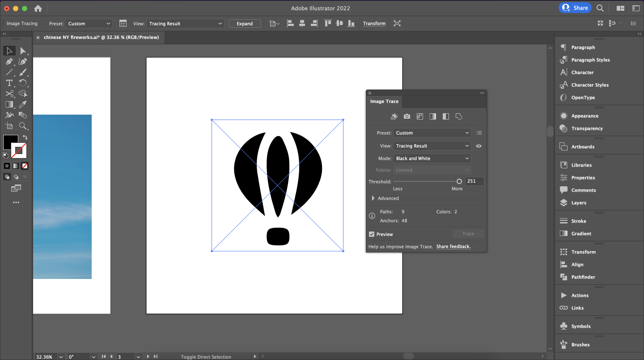The image size is (644, 360).
Task: Align objects to horizontal left
Action: (290, 23)
